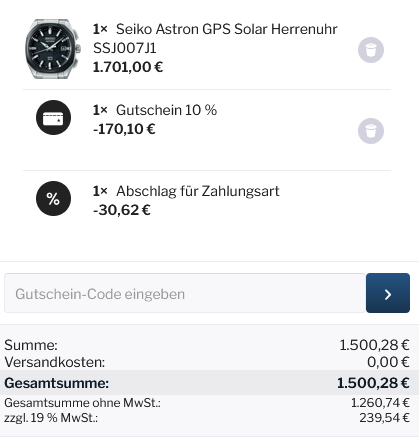419x444 pixels.
Task: Click the Gesamtsumme ohne MwSt. line
Action: pyautogui.click(x=207, y=403)
